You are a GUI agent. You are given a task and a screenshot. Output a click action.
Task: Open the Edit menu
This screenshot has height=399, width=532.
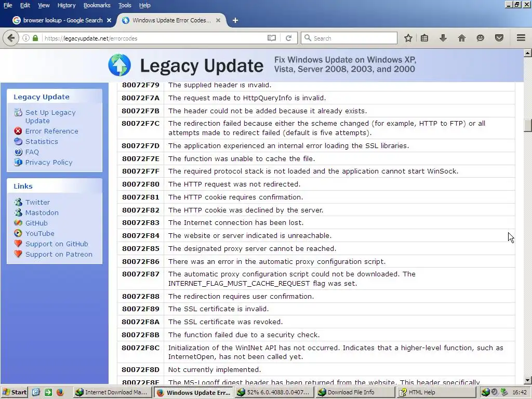click(x=25, y=5)
